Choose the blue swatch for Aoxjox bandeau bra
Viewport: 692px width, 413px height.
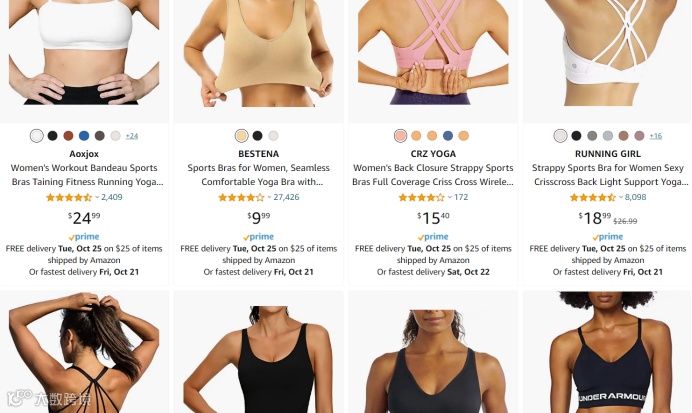coord(84,136)
